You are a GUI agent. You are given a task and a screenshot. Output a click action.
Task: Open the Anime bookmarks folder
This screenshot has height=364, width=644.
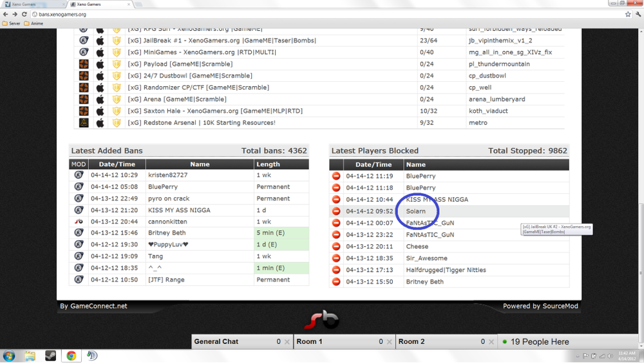point(33,23)
